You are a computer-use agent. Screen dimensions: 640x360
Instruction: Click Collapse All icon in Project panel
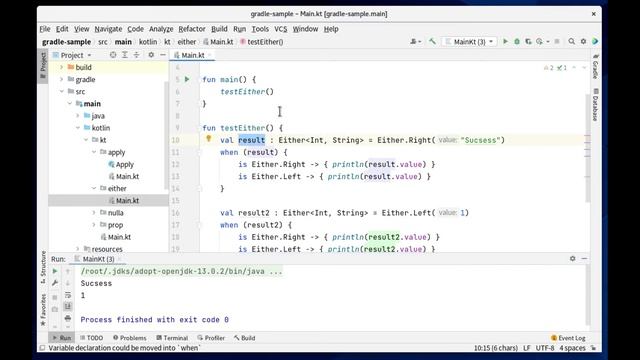(136, 55)
